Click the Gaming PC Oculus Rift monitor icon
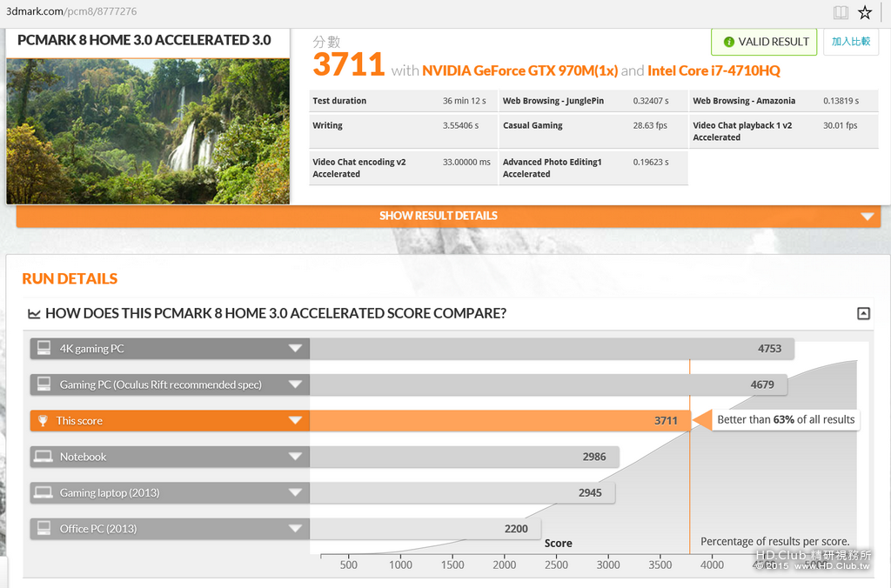The image size is (891, 588). [44, 384]
